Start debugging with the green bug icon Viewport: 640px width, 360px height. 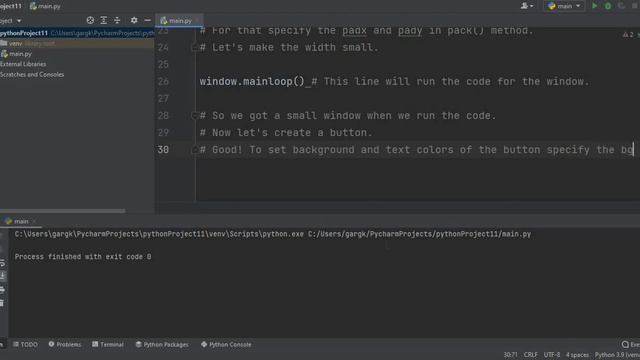pyautogui.click(x=608, y=6)
